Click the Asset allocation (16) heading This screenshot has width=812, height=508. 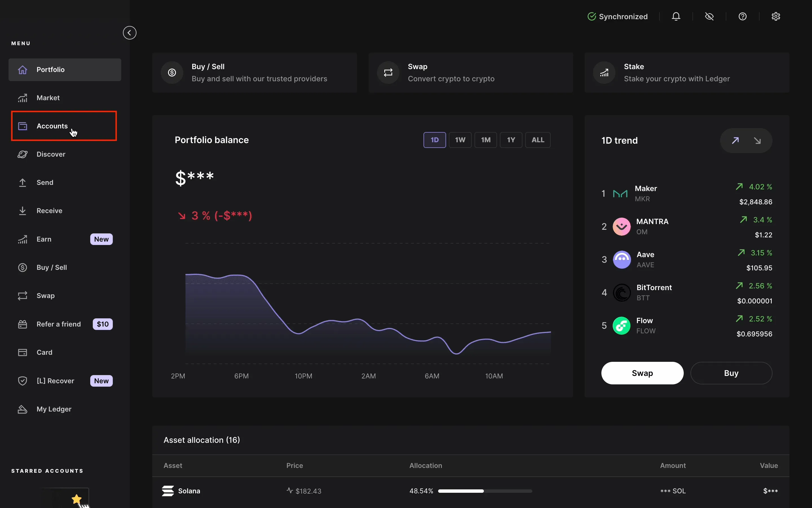point(202,440)
